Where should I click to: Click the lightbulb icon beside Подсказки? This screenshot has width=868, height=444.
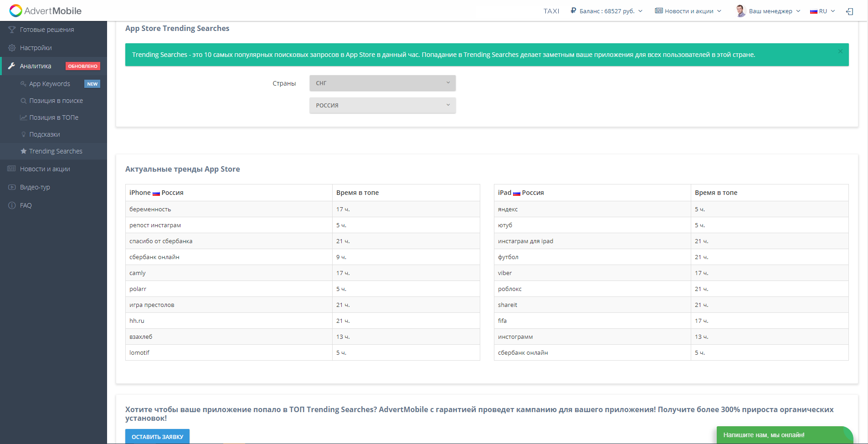[x=23, y=134]
